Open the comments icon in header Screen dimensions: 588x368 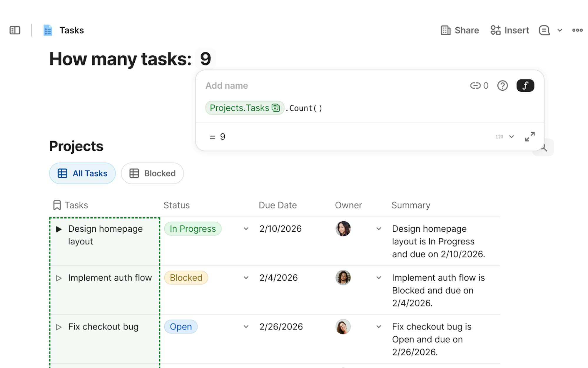click(x=544, y=30)
